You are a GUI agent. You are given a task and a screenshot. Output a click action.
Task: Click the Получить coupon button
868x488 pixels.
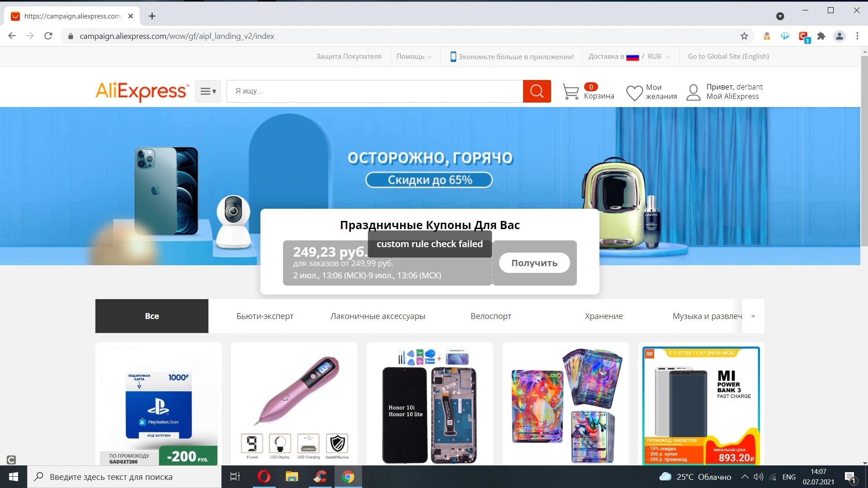coord(534,263)
